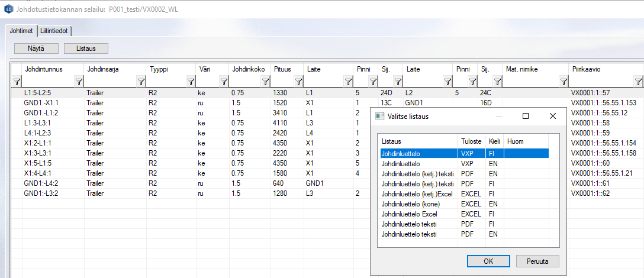The width and height of the screenshot is (644, 278).
Task: Open the Tyyppi column filter icon
Action: [x=190, y=82]
